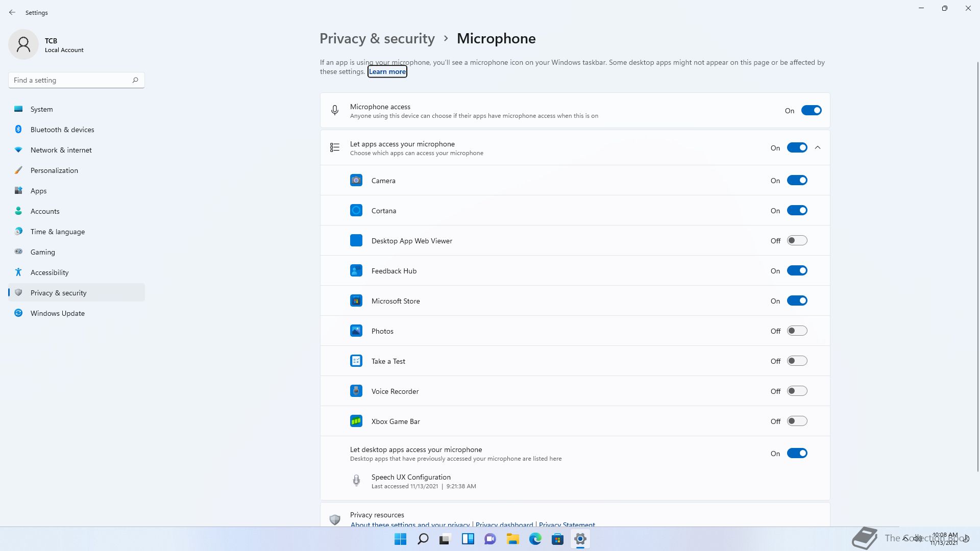980x551 pixels.
Task: Click the TCB account avatar picture
Action: coord(23,45)
